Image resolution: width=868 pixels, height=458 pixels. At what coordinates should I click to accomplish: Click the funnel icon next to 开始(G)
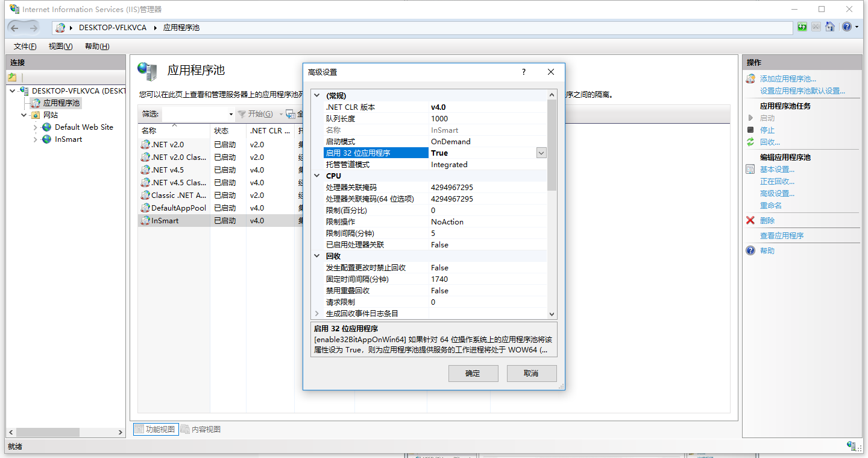tap(242, 114)
